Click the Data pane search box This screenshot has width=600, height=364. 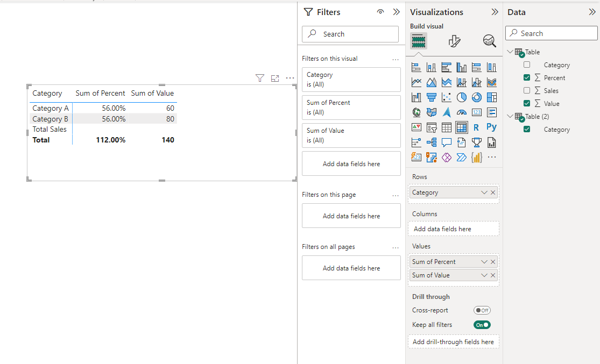(552, 33)
